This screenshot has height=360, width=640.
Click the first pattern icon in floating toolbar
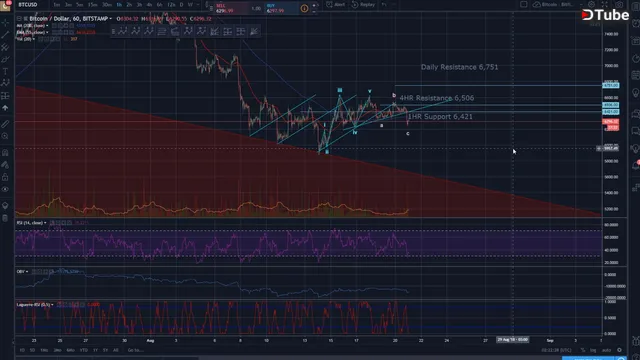click(123, 31)
